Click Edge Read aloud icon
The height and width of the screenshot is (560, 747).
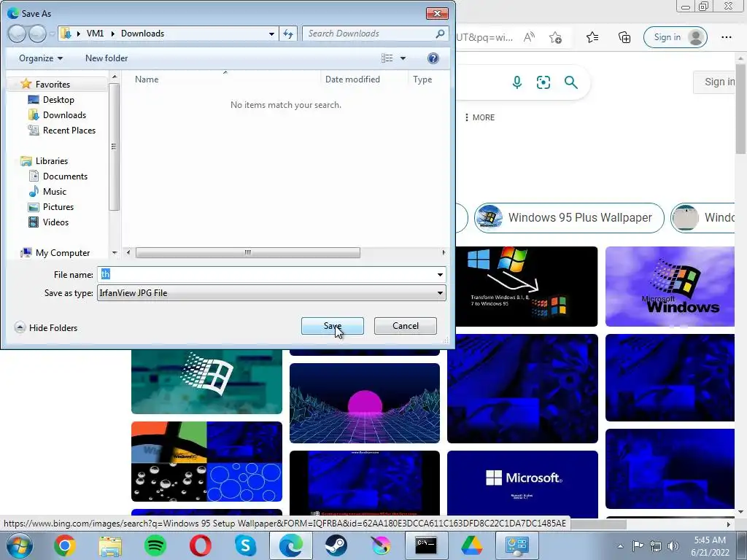[x=529, y=37]
